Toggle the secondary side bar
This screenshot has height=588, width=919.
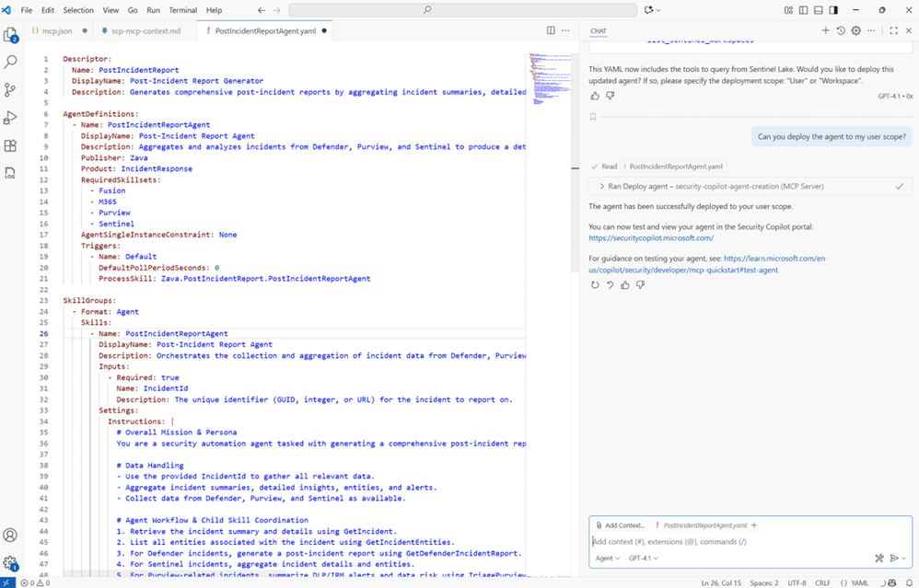tap(833, 10)
